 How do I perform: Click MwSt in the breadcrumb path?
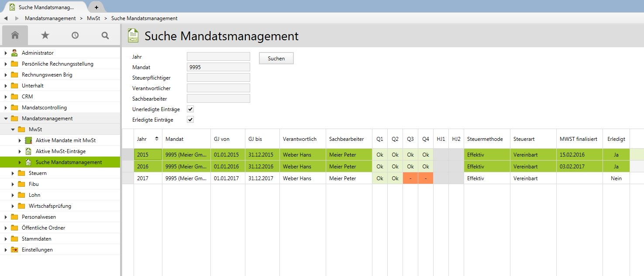(x=93, y=18)
